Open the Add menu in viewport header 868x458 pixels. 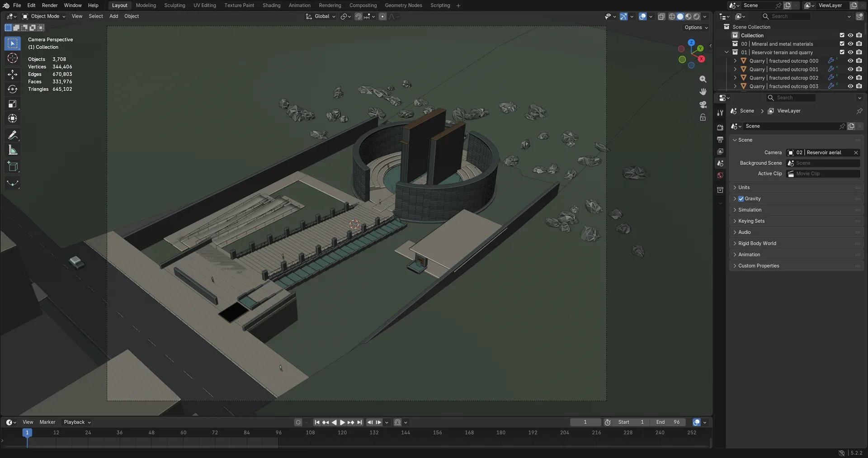(x=113, y=16)
